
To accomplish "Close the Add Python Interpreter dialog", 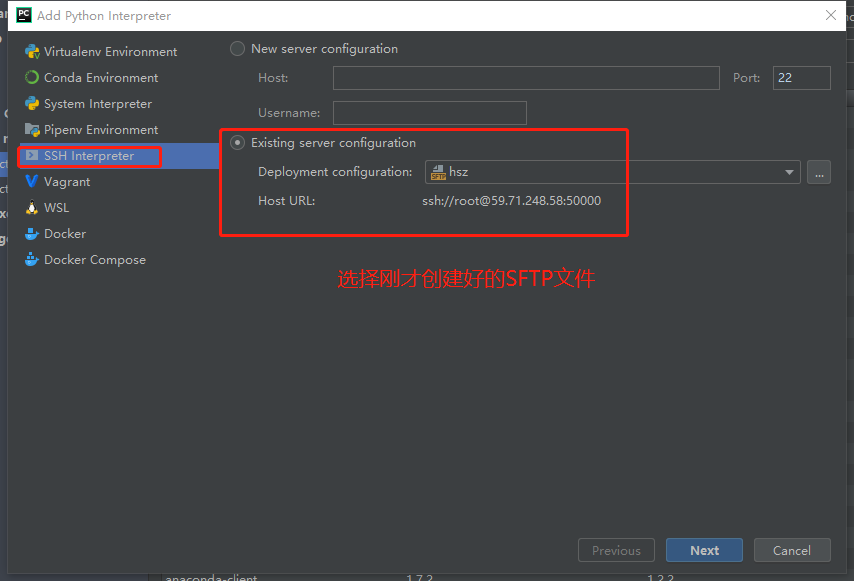I will [x=831, y=15].
